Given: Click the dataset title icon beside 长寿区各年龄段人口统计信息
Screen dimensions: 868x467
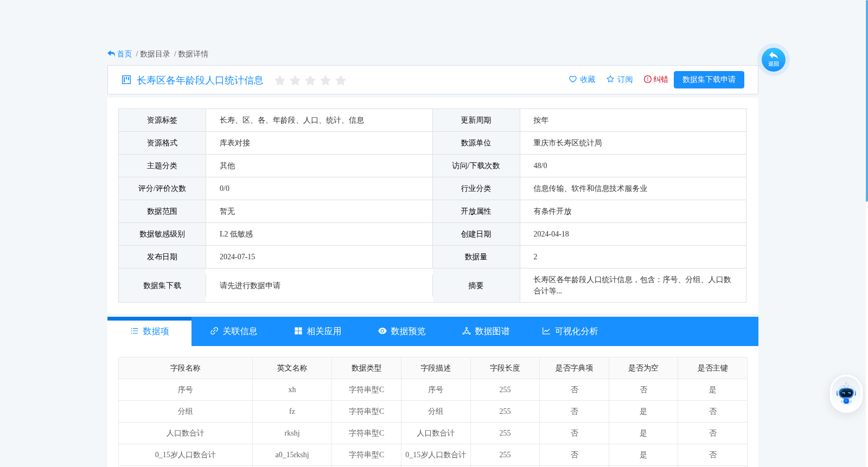Looking at the screenshot, I should click(x=126, y=80).
